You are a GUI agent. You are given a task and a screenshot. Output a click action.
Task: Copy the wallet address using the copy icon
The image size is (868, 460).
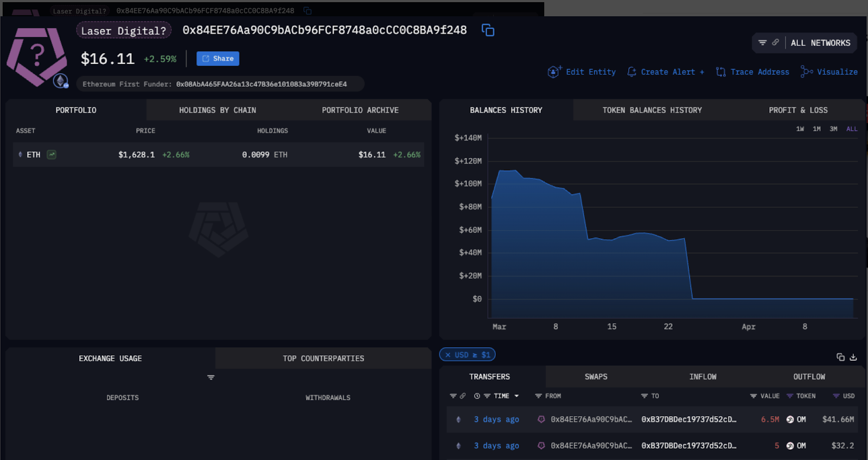pyautogui.click(x=488, y=30)
